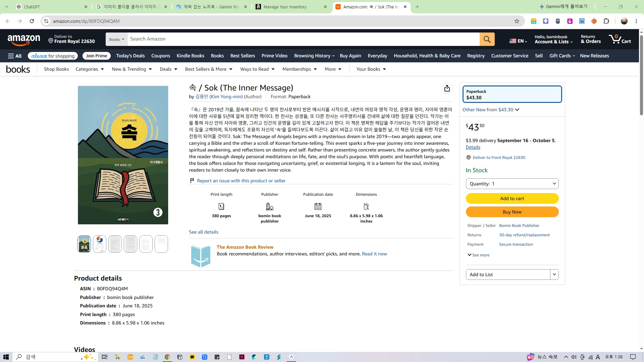Click the orange search magnifier button
Screen dimensions: 644x362
[x=487, y=39]
